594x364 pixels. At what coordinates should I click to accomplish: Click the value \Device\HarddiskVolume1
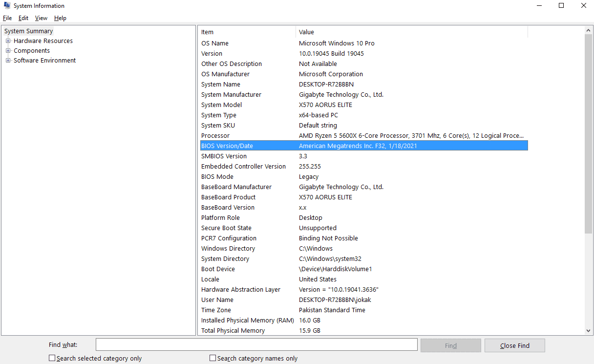point(336,269)
